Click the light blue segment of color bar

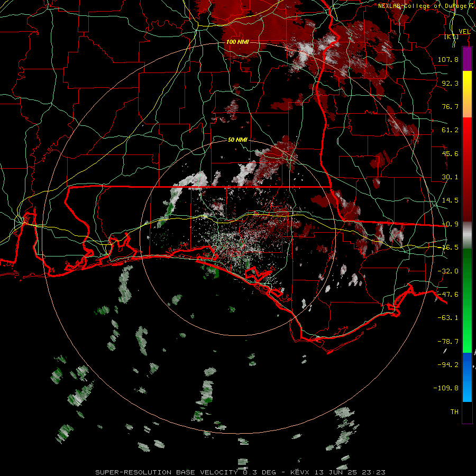467,390
